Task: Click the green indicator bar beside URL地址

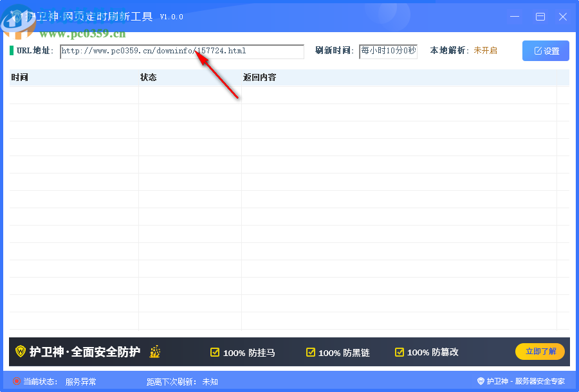Action: [11, 50]
